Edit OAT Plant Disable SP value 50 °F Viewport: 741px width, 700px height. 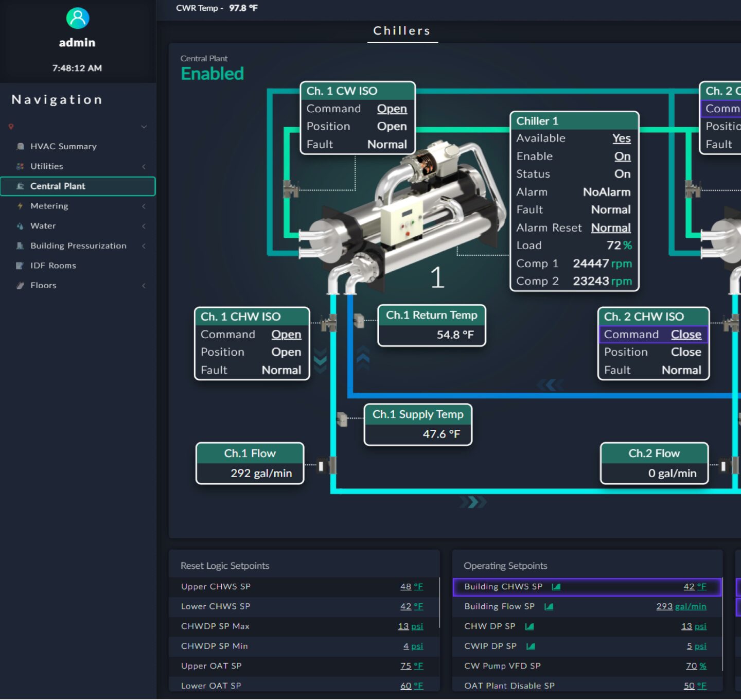click(695, 686)
